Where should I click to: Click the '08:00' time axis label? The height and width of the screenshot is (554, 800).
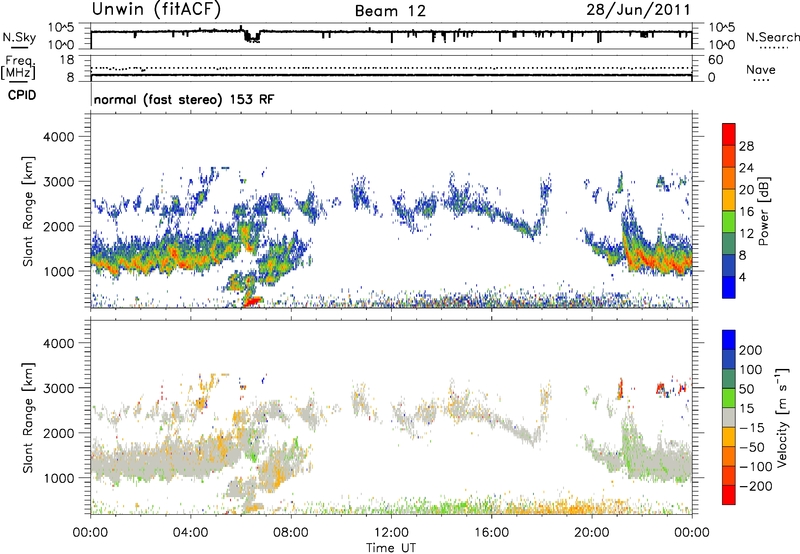tap(291, 533)
